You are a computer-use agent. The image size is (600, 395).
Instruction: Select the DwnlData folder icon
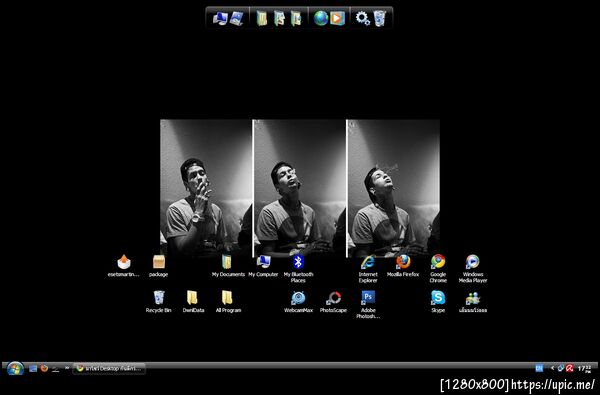coord(193,302)
